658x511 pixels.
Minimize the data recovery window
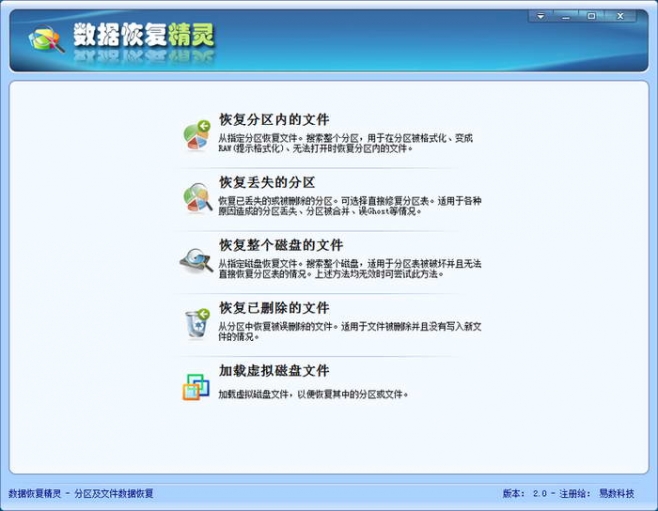[x=566, y=16]
